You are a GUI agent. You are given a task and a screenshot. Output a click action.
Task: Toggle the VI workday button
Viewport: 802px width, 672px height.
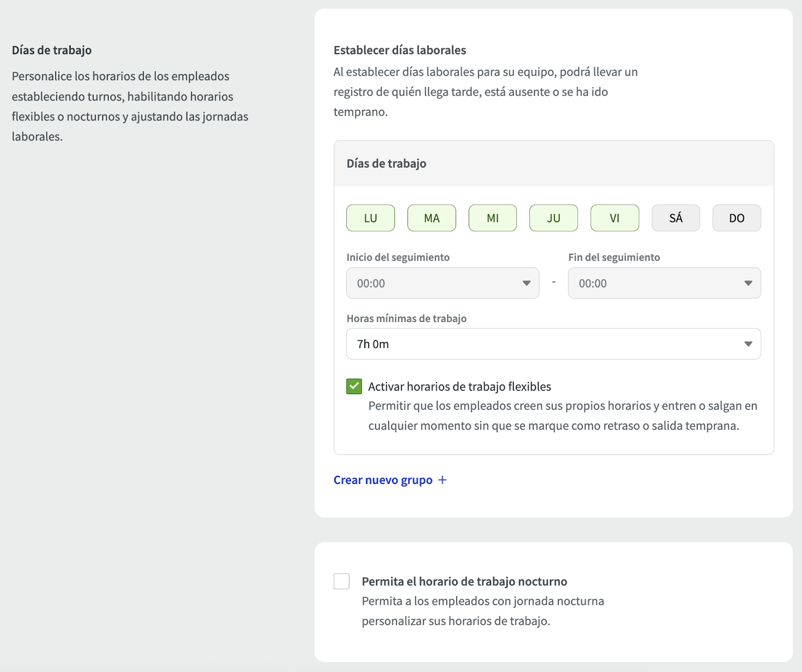coord(615,218)
